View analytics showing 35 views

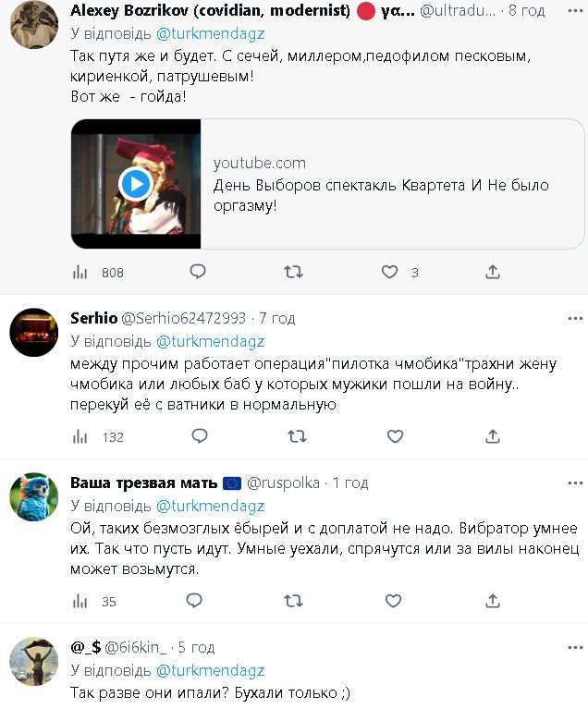click(81, 602)
